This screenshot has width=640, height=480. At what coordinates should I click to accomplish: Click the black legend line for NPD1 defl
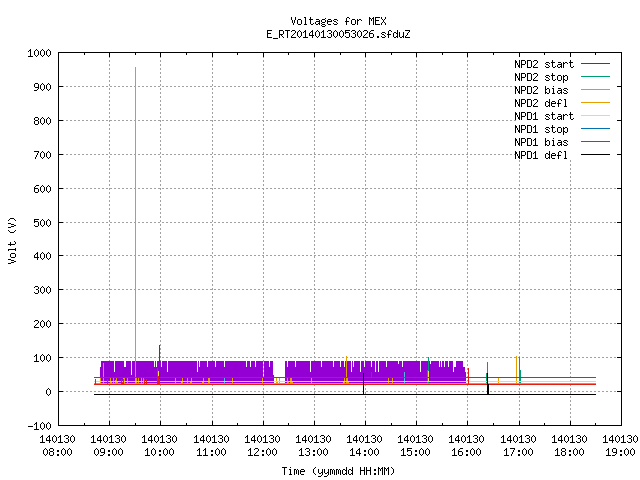tap(595, 155)
